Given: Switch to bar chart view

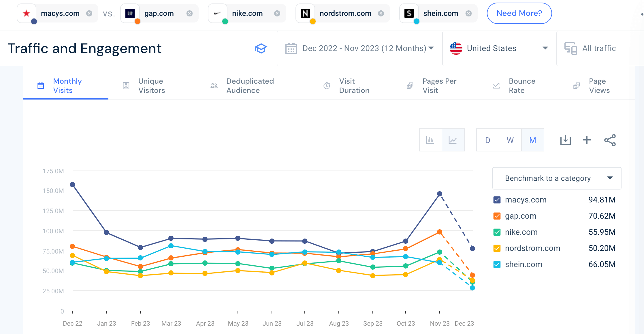Looking at the screenshot, I should 430,140.
